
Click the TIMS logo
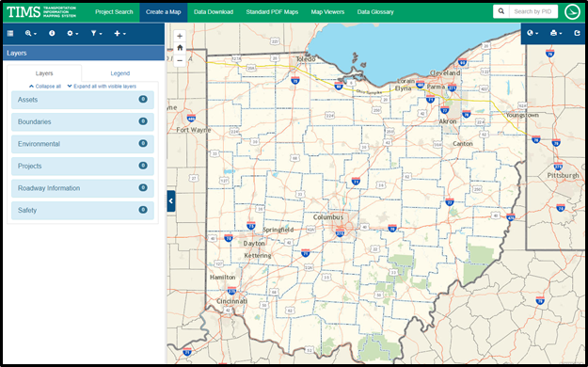pos(41,11)
